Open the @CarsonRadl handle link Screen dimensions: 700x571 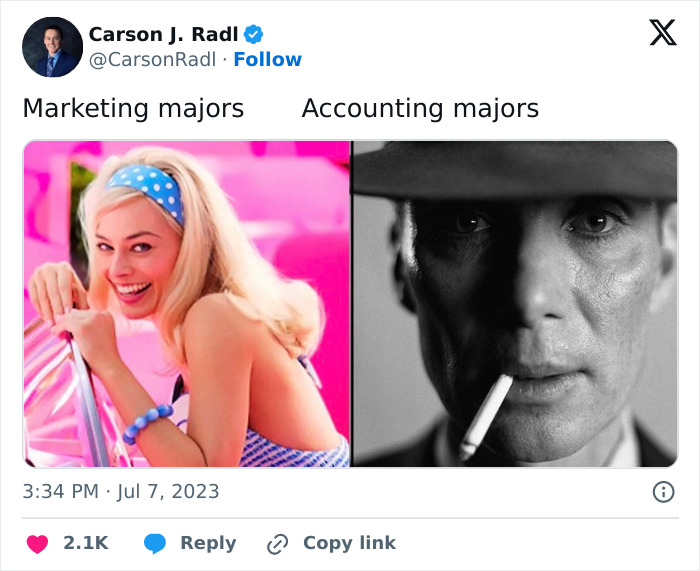(x=152, y=60)
